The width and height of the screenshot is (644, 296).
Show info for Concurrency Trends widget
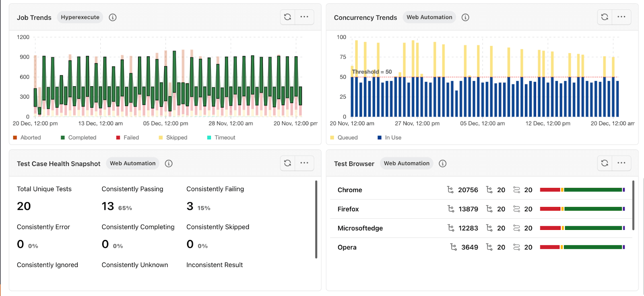[465, 17]
